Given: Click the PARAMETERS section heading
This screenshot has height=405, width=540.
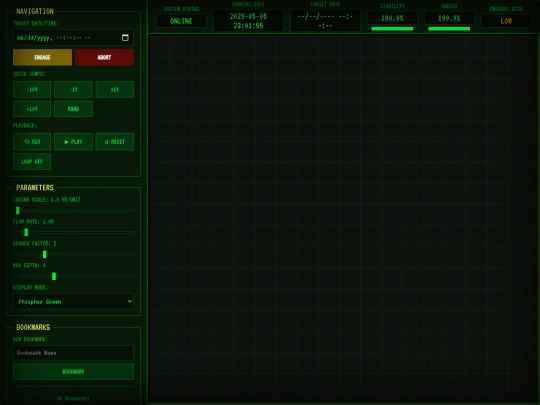Looking at the screenshot, I should (x=35, y=188).
